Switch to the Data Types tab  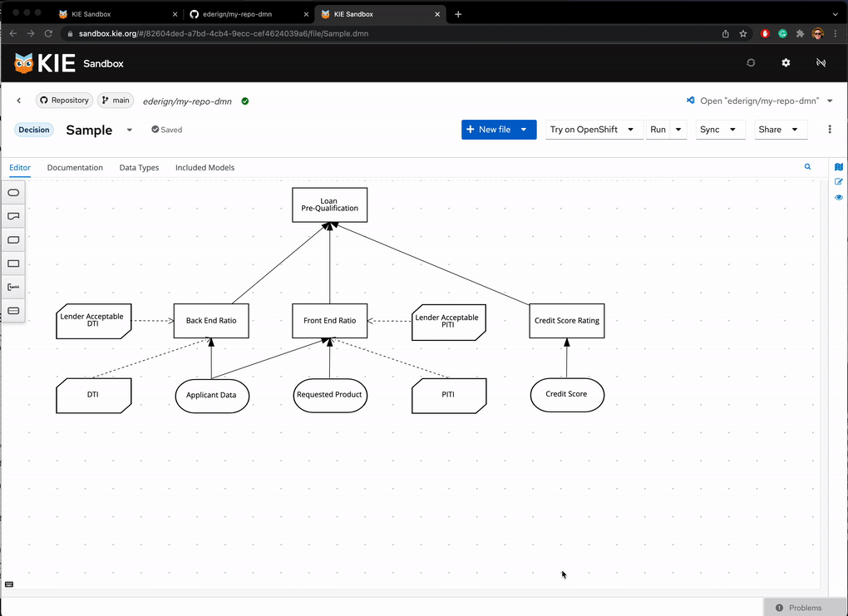tap(139, 168)
